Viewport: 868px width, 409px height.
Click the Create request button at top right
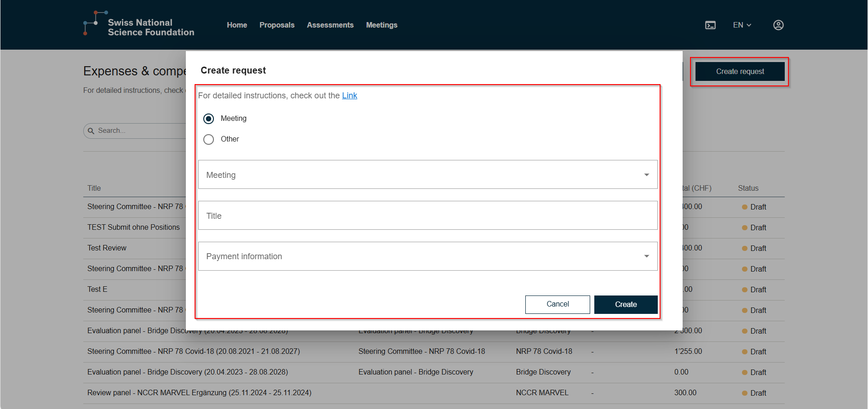[739, 72]
